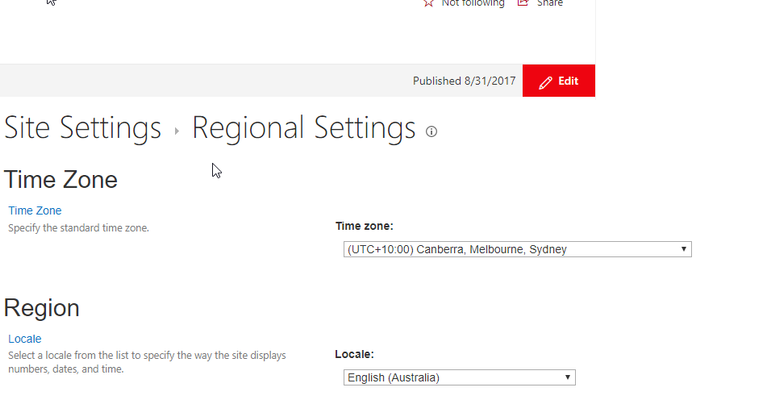Open the blue Time Zone link

(35, 210)
